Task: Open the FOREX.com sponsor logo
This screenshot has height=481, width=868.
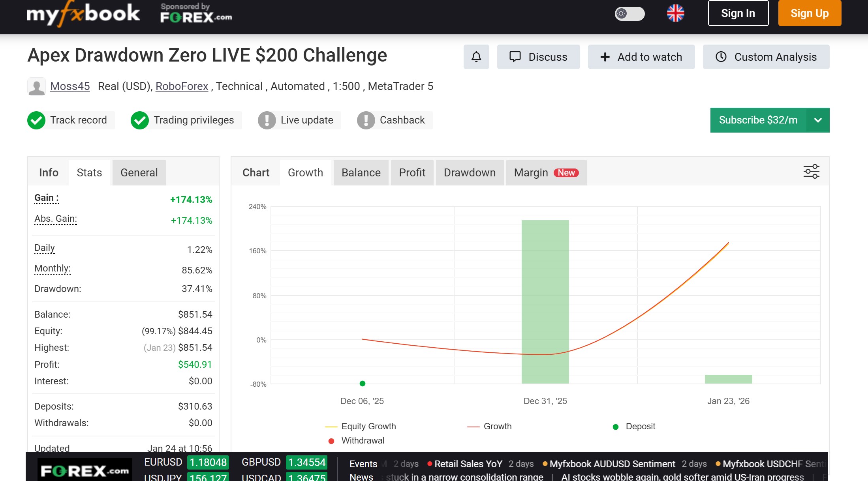Action: coord(196,13)
